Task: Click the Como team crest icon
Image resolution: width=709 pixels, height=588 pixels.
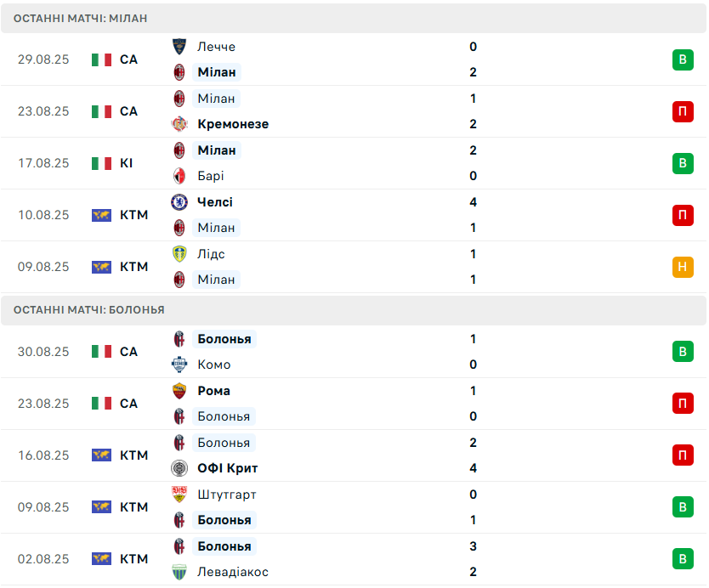Action: tap(179, 365)
